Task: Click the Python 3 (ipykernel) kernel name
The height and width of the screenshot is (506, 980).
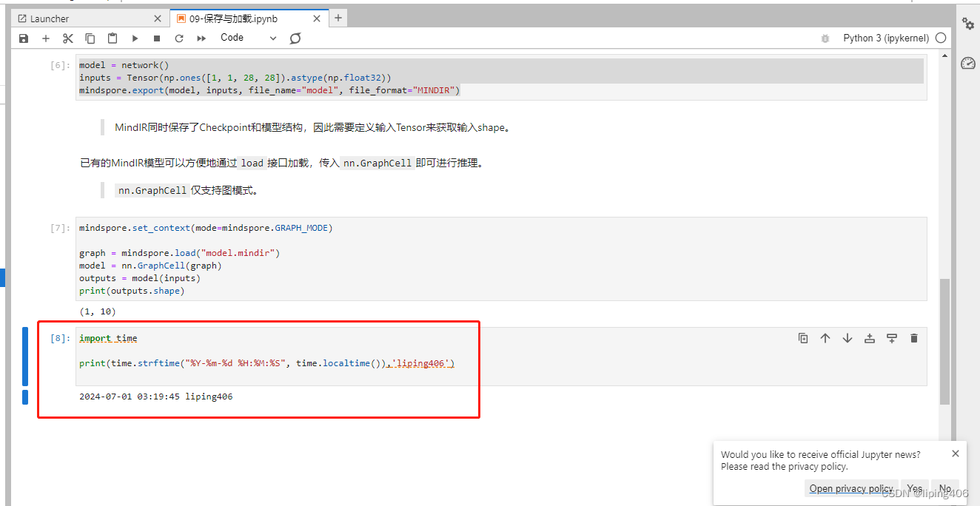Action: click(x=886, y=38)
